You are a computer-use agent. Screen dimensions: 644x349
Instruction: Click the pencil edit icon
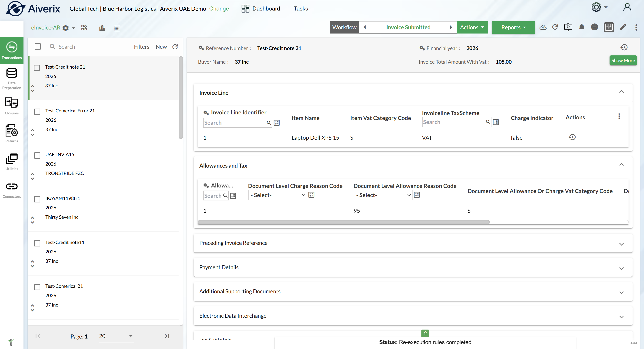623,27
